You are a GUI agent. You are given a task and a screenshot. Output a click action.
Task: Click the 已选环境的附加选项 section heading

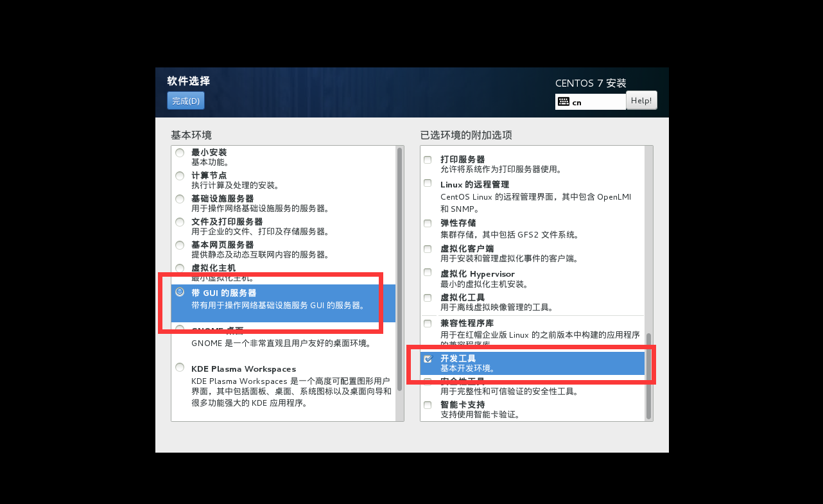(466, 135)
